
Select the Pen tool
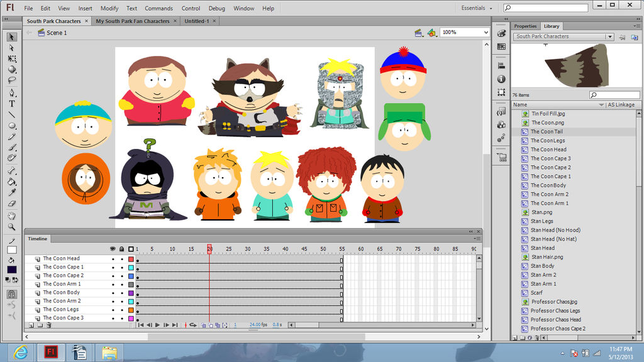click(x=12, y=93)
